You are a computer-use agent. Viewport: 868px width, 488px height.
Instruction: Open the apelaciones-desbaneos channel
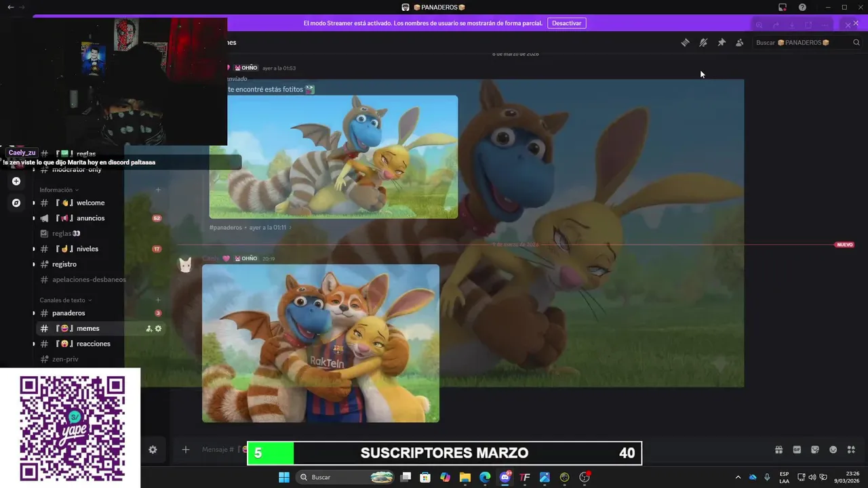click(100, 279)
